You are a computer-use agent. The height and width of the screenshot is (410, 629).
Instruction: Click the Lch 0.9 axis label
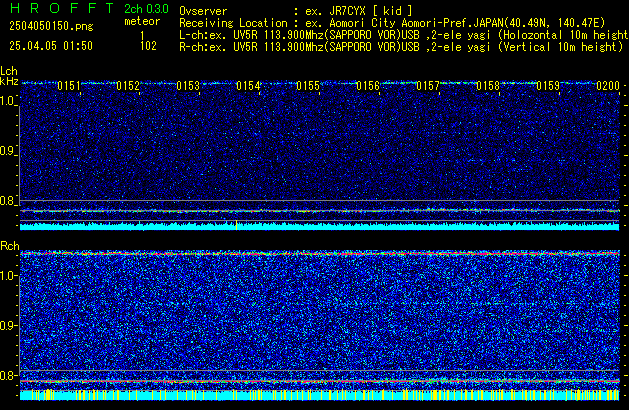click(8, 151)
